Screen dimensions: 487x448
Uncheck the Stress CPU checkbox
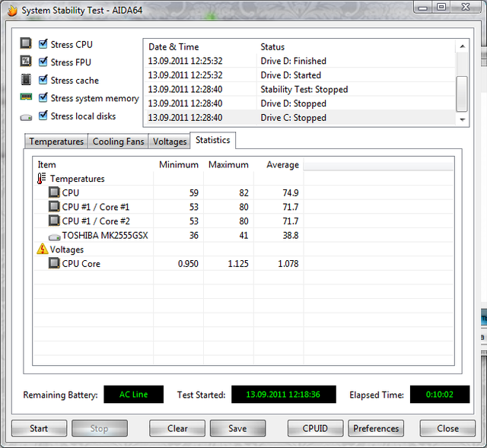tap(43, 44)
